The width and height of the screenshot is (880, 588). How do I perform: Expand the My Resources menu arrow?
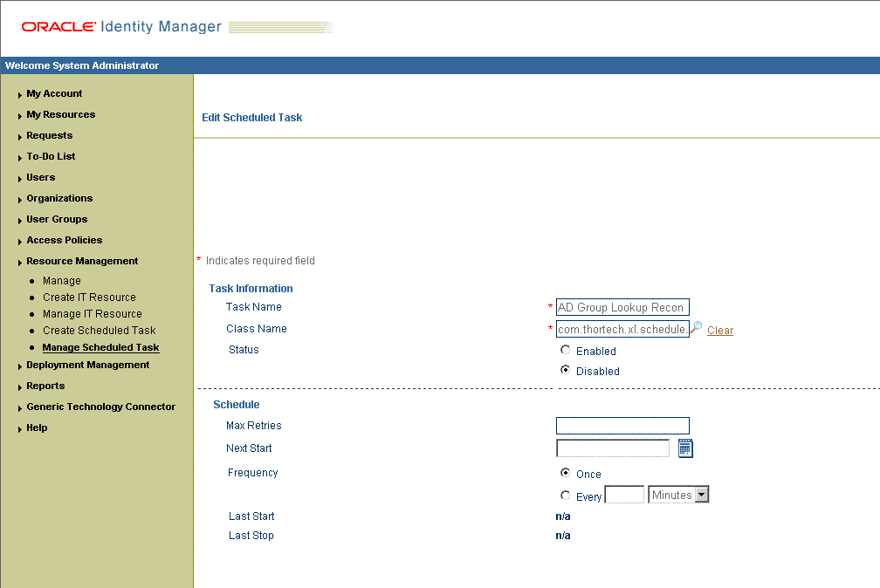19,115
